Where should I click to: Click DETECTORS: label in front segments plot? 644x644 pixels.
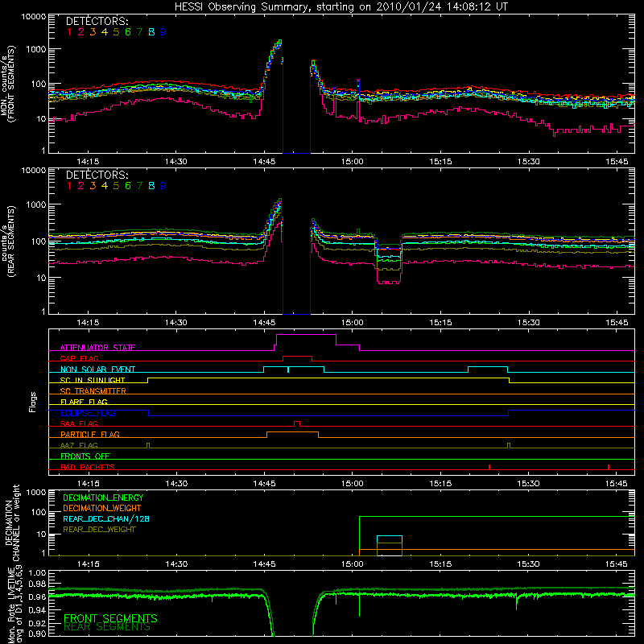point(97,21)
